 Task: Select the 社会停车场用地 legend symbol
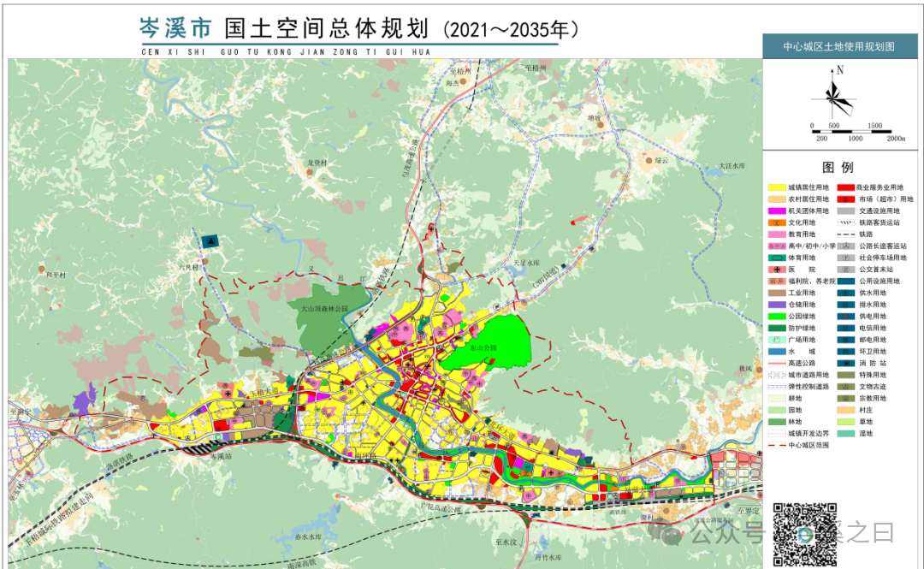[846, 258]
